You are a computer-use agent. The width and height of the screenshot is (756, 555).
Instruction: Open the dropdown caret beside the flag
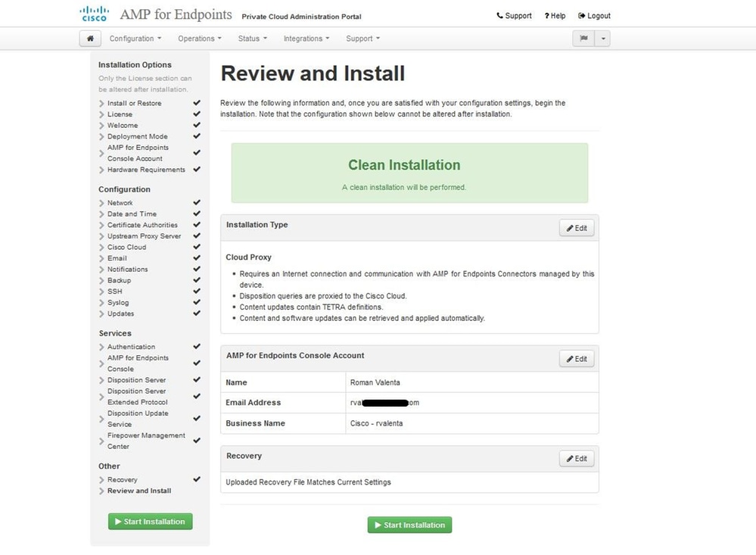pos(602,39)
